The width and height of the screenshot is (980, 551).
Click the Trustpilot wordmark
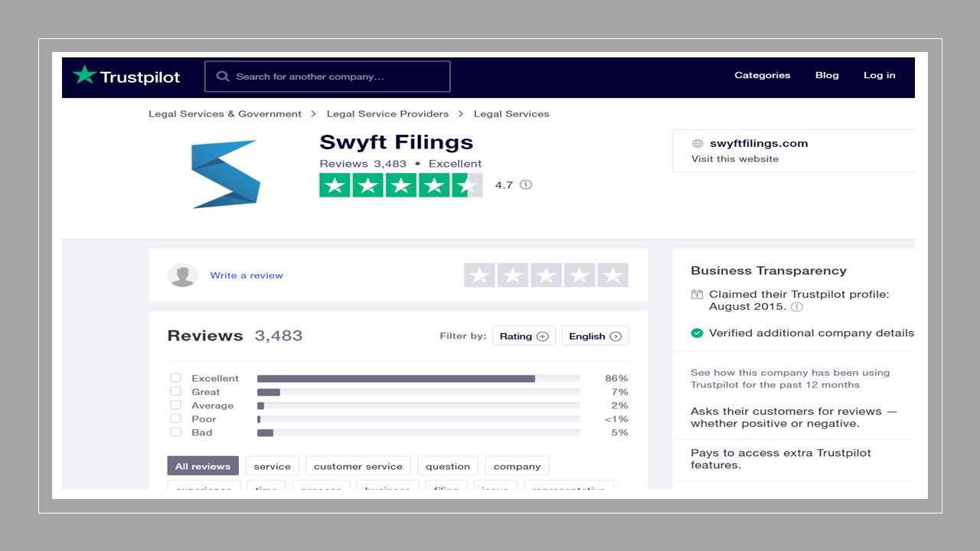140,77
